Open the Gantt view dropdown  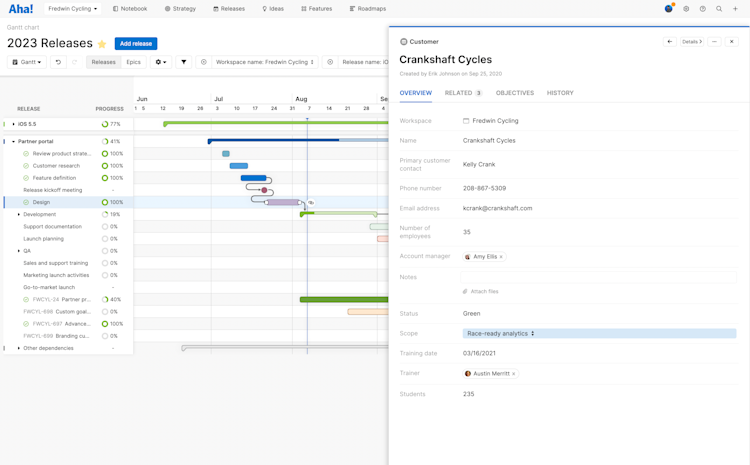(x=27, y=62)
